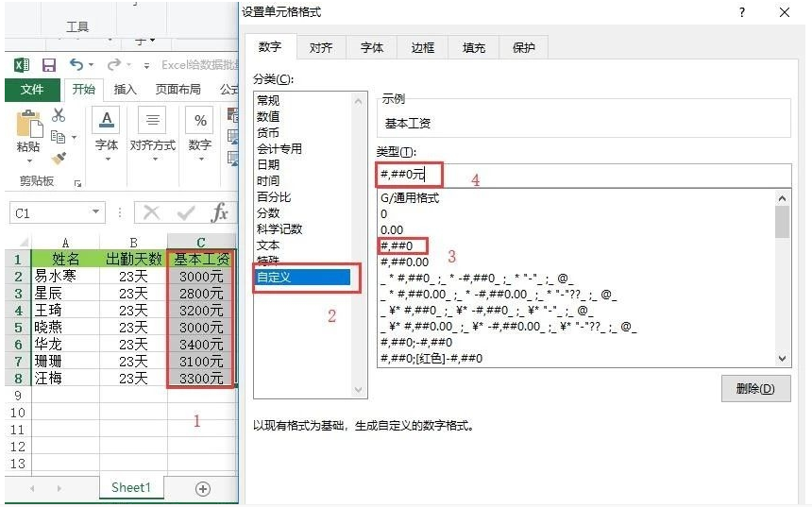Switch to the 填充 dialog tab
Viewport: 812px width, 507px height.
(x=474, y=47)
